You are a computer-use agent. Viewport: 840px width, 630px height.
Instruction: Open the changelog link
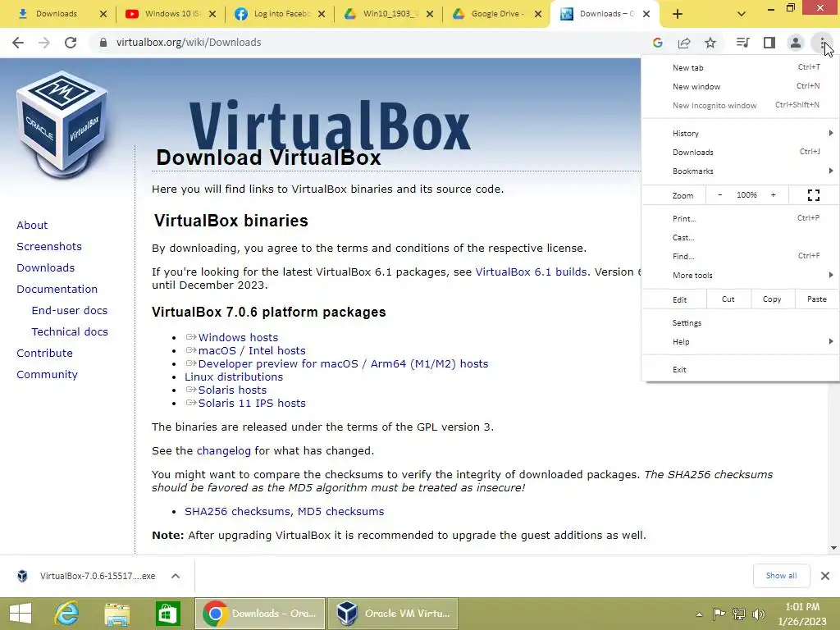(223, 450)
